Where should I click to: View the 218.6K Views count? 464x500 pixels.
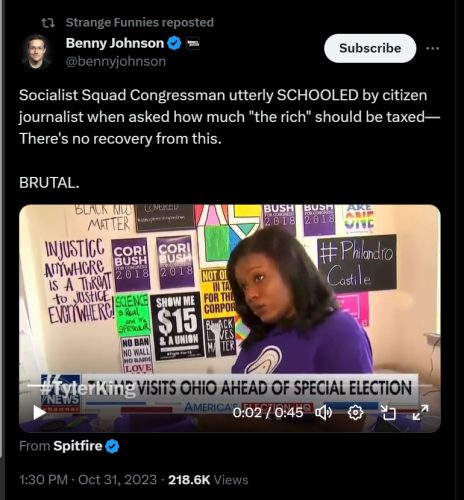tap(208, 480)
